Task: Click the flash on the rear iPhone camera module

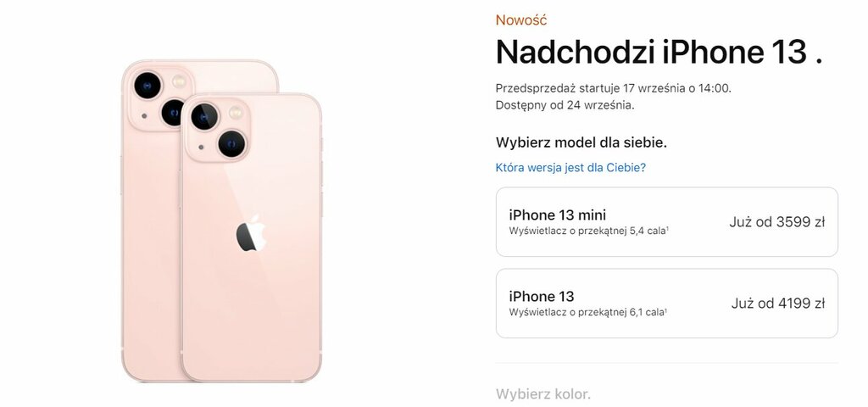Action: pos(178,82)
